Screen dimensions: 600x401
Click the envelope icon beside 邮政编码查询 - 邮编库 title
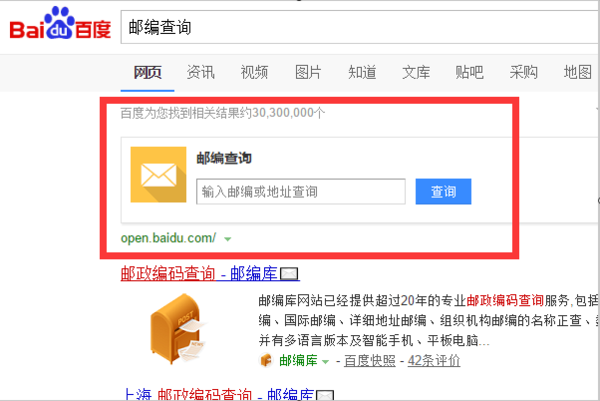289,274
